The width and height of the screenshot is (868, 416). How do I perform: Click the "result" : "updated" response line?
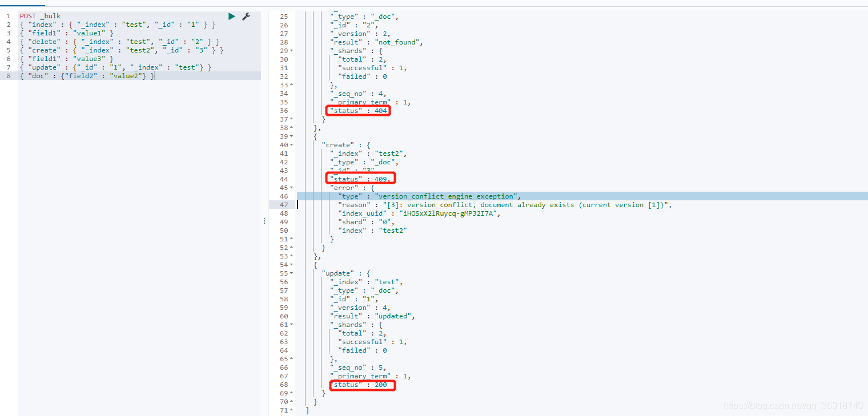point(372,316)
